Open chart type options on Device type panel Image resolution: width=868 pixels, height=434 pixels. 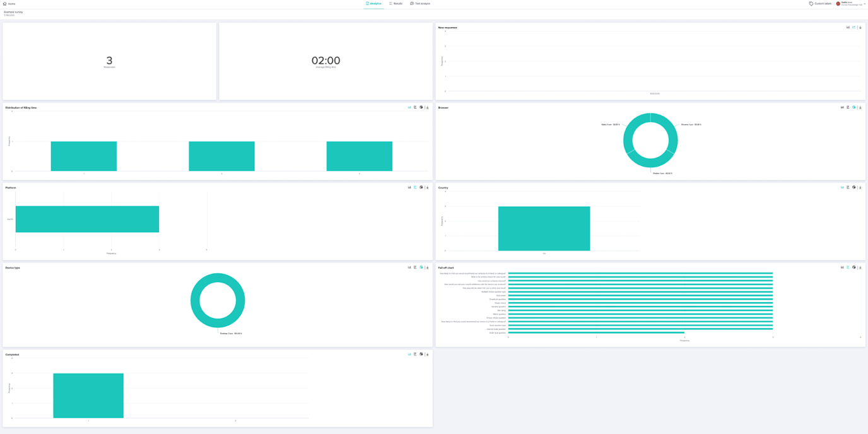420,266
